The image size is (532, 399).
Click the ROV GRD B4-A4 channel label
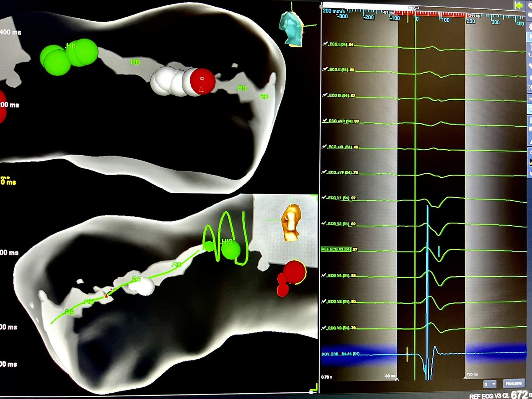(340, 354)
